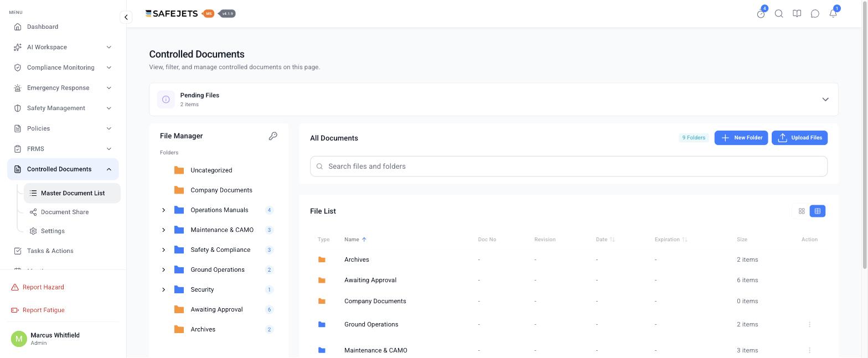Open Maintenance & CAMO row in file list
Screen dimensions: 868x358
(x=569, y=350)
